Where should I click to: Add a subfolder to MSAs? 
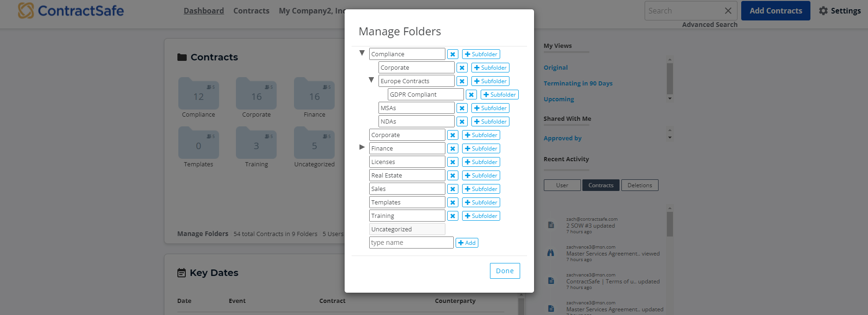click(x=490, y=108)
